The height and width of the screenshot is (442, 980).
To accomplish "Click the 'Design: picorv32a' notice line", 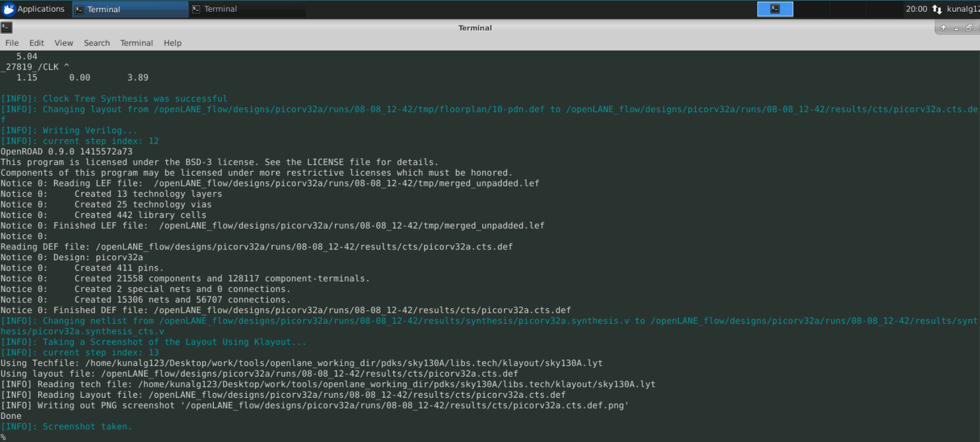I will click(72, 257).
